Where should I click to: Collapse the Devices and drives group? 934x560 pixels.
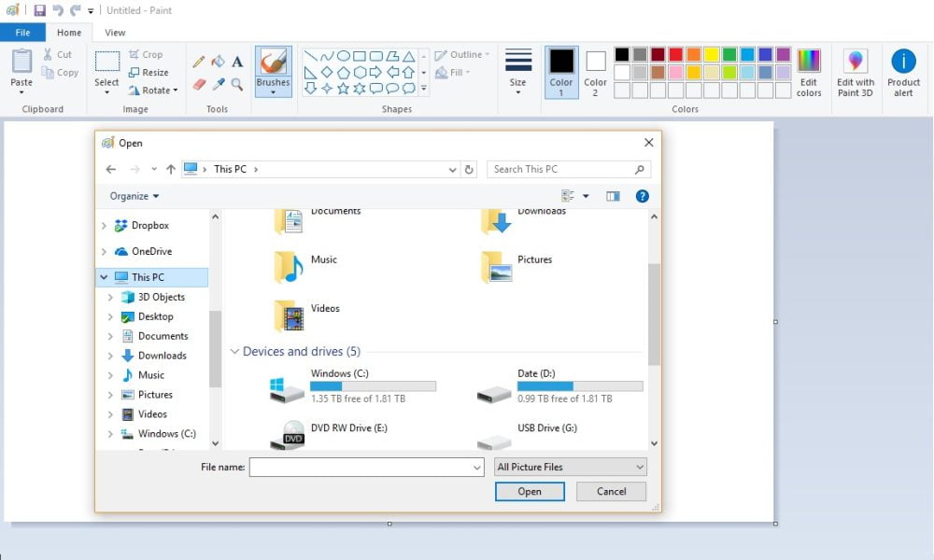click(x=235, y=352)
